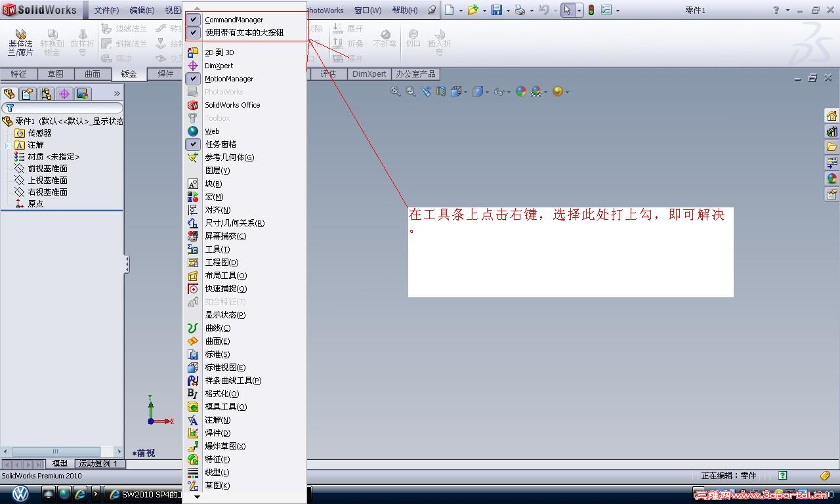This screenshot has height=504, width=840.
Task: Open the DisplayManager tab icon
Action: point(83,94)
